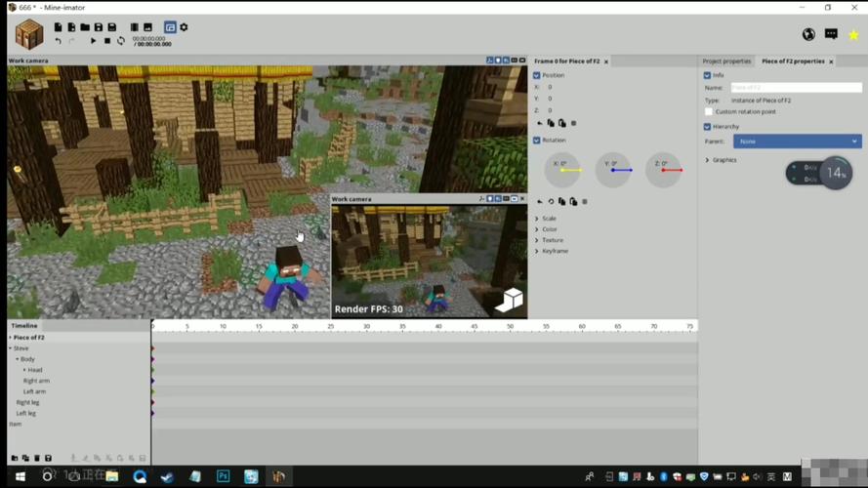
Task: Delete selected timeline object
Action: (37, 458)
